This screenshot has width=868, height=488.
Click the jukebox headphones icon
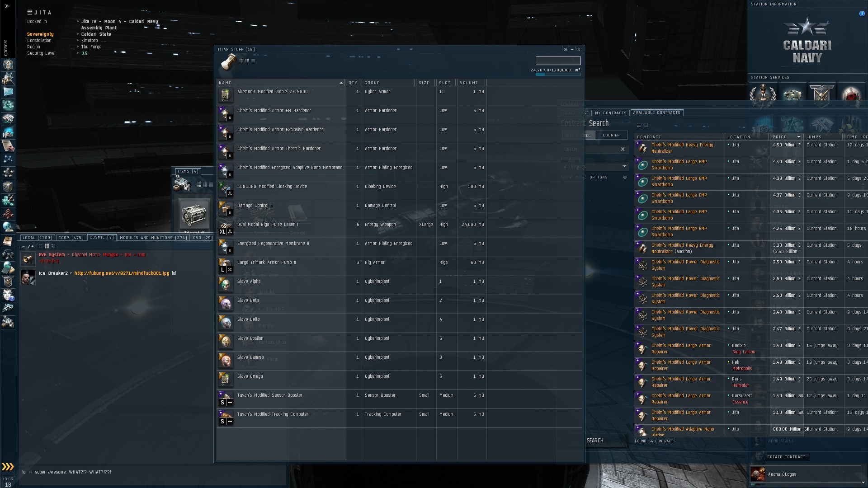coord(8,254)
